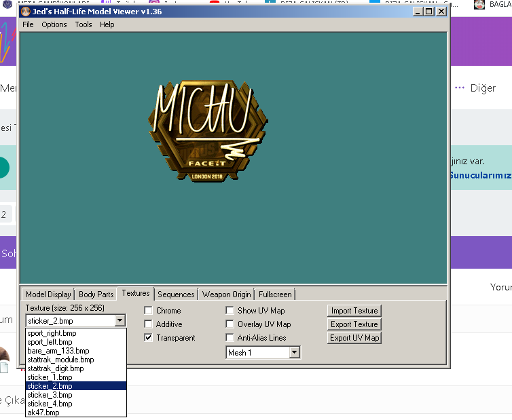Viewport: 512px width, 420px height.
Task: Select sport_right.bmp in texture list
Action: [76, 333]
